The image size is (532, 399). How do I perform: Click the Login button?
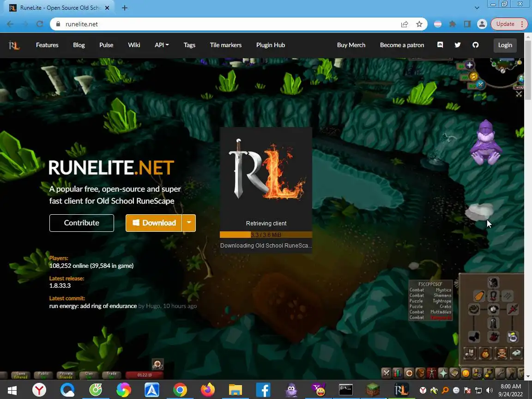pyautogui.click(x=505, y=45)
